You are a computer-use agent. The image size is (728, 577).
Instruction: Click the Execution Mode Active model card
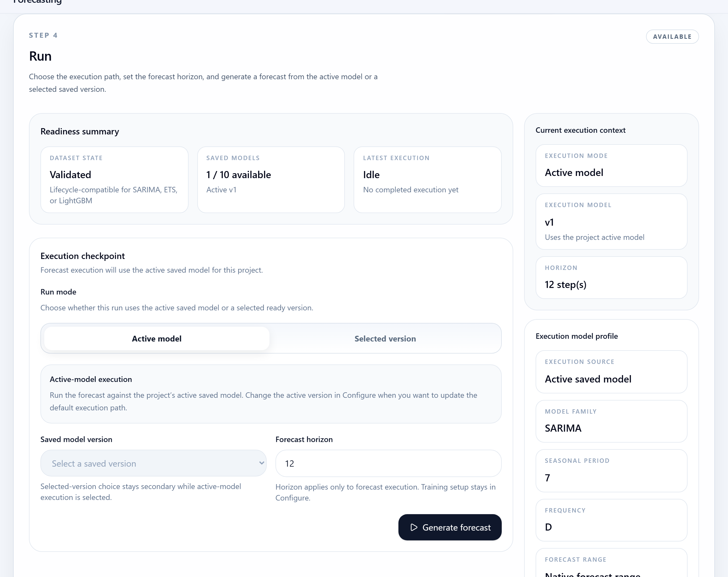(611, 166)
